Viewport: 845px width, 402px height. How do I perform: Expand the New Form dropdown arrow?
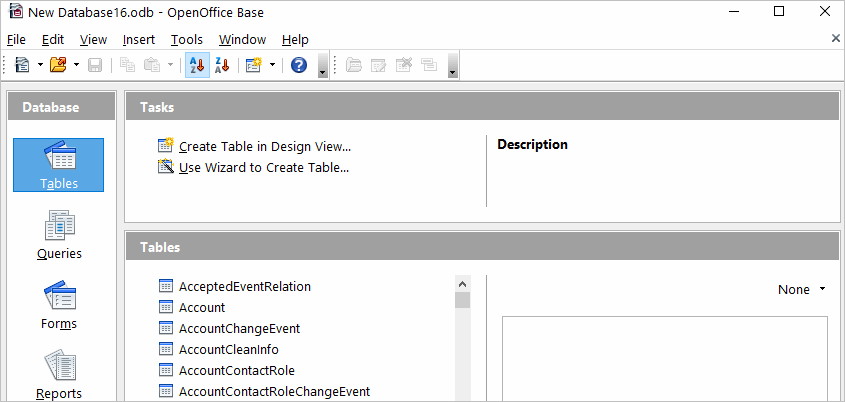click(271, 65)
